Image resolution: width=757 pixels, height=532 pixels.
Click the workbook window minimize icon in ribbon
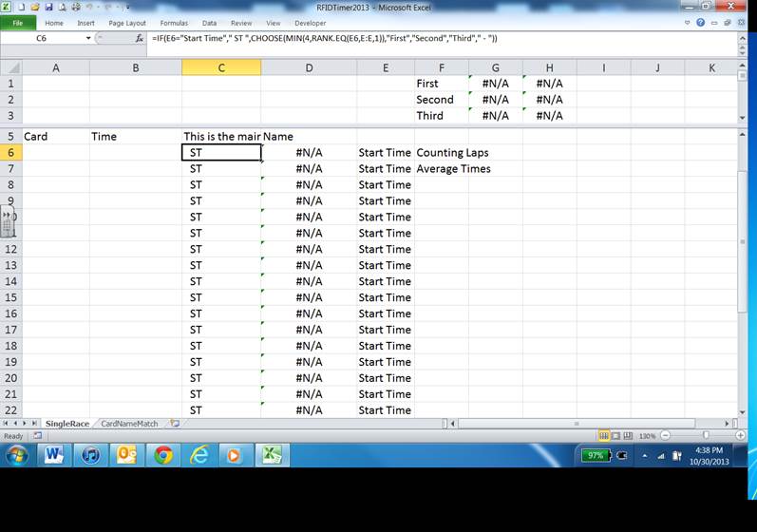point(714,23)
